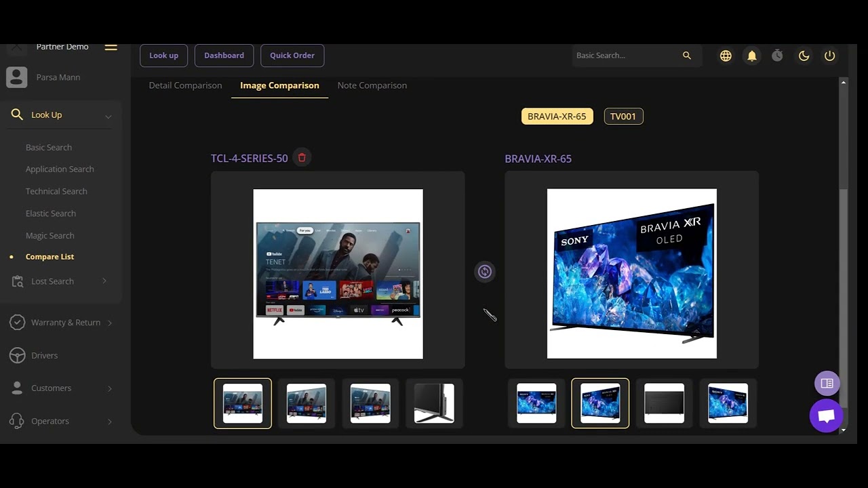Switch to Note Comparison tab
The image size is (868, 488).
tap(372, 85)
